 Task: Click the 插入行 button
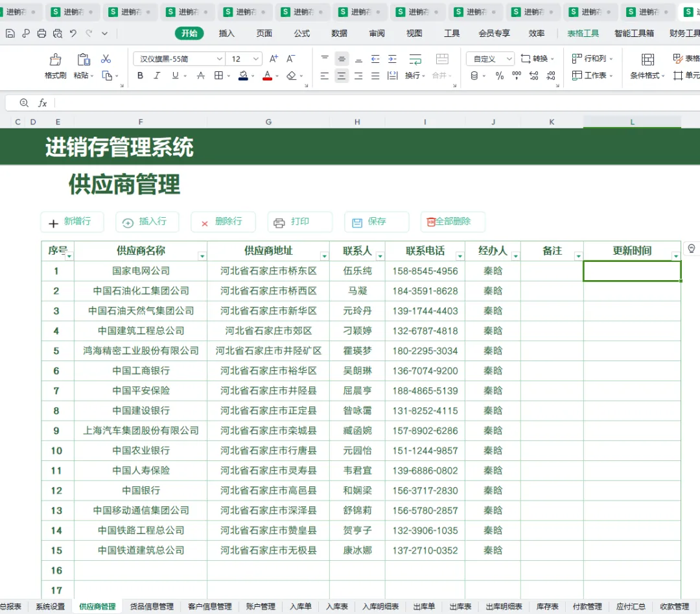coord(147,222)
